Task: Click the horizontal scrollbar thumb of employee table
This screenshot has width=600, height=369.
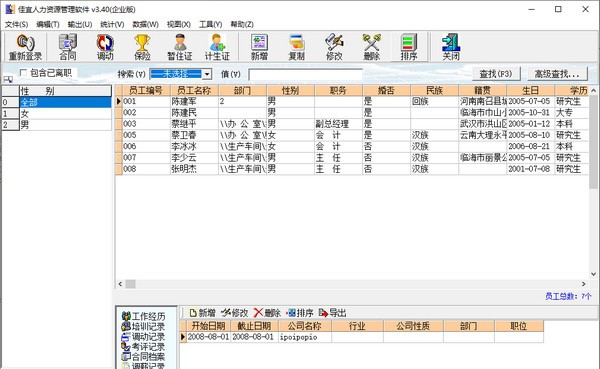Action: coord(130,284)
